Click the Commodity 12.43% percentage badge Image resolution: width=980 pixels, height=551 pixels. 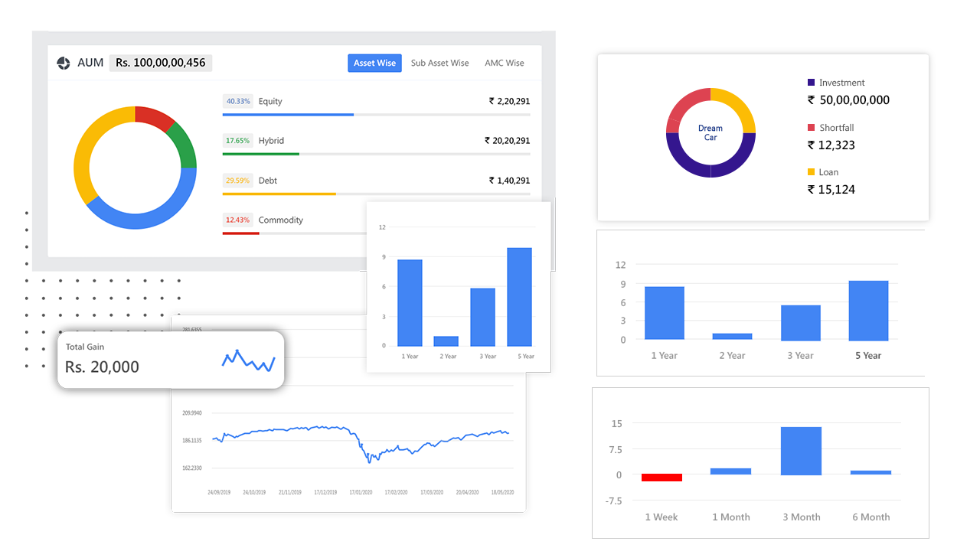pos(237,220)
